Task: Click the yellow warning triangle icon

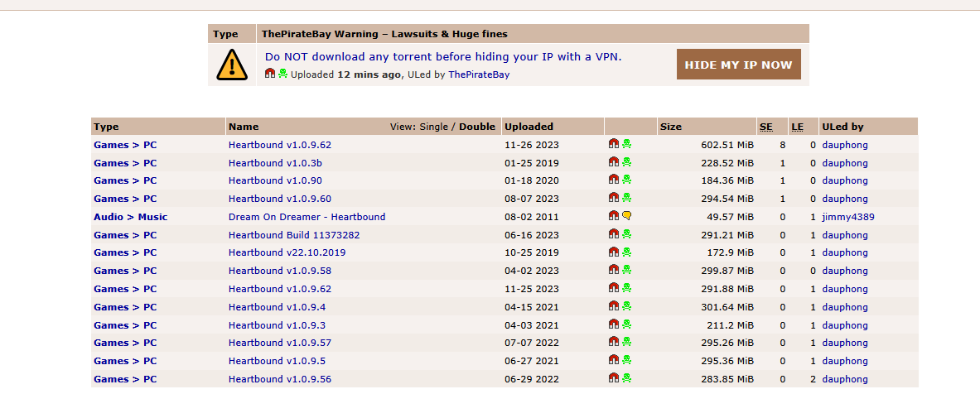Action: (232, 65)
